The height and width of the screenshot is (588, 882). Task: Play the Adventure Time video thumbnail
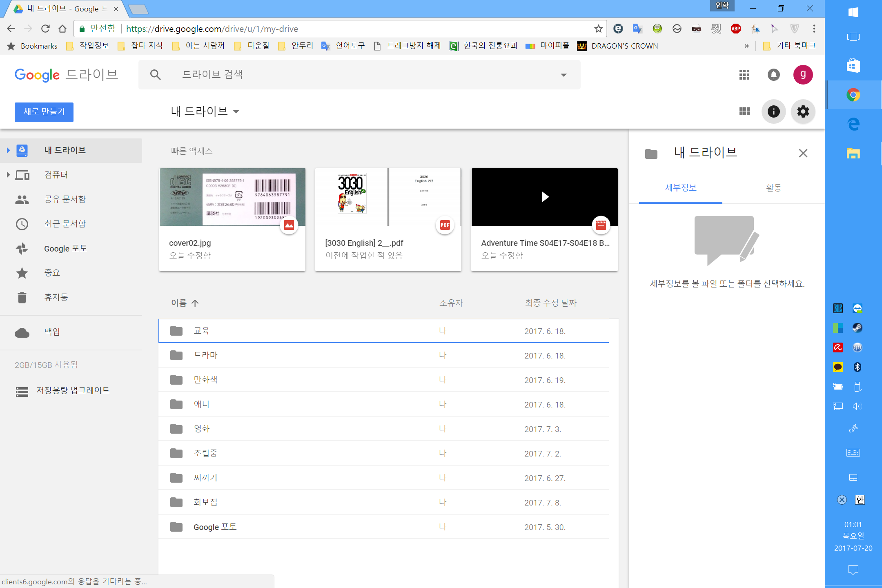(544, 197)
